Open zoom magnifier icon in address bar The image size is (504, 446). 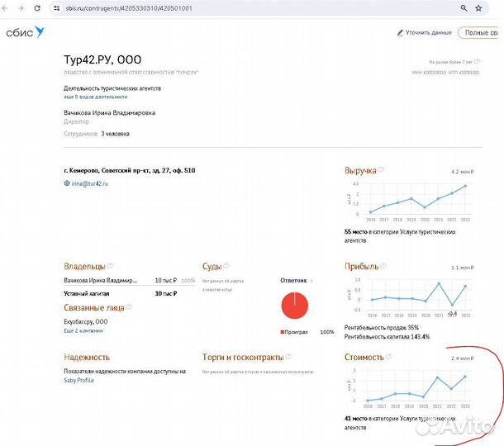pos(464,8)
